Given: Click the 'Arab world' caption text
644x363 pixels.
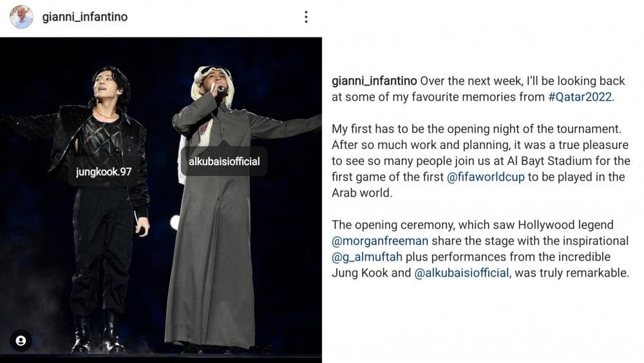Looking at the screenshot, I should point(361,193).
